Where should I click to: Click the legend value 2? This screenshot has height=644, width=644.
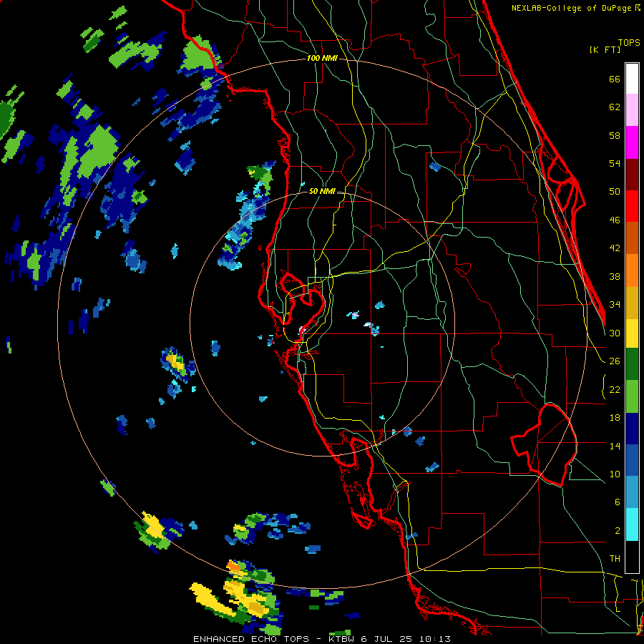tap(617, 531)
